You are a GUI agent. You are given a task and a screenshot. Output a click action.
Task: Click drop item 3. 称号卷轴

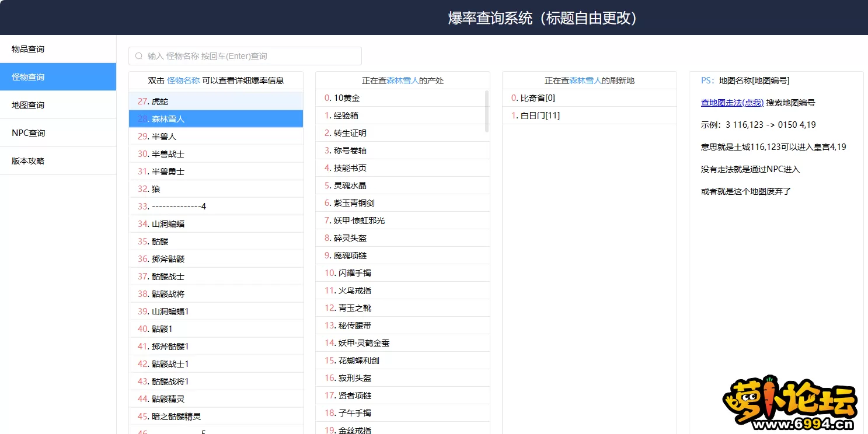403,150
